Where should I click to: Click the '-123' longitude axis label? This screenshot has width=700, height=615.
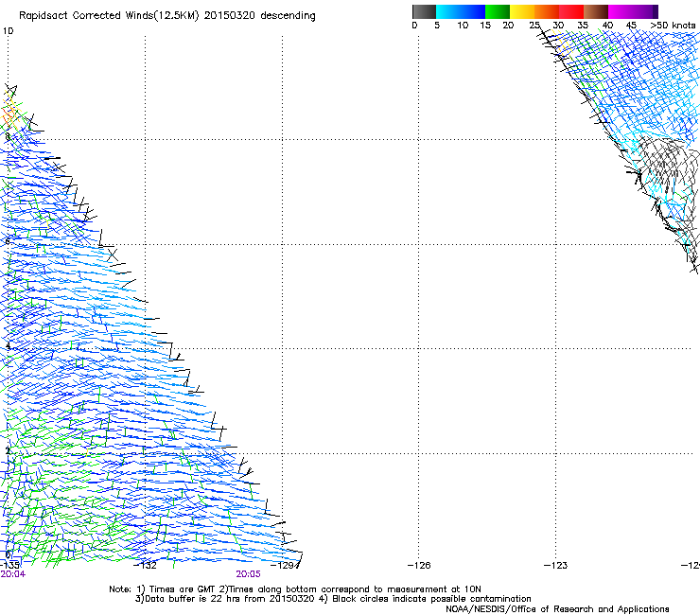point(556,565)
